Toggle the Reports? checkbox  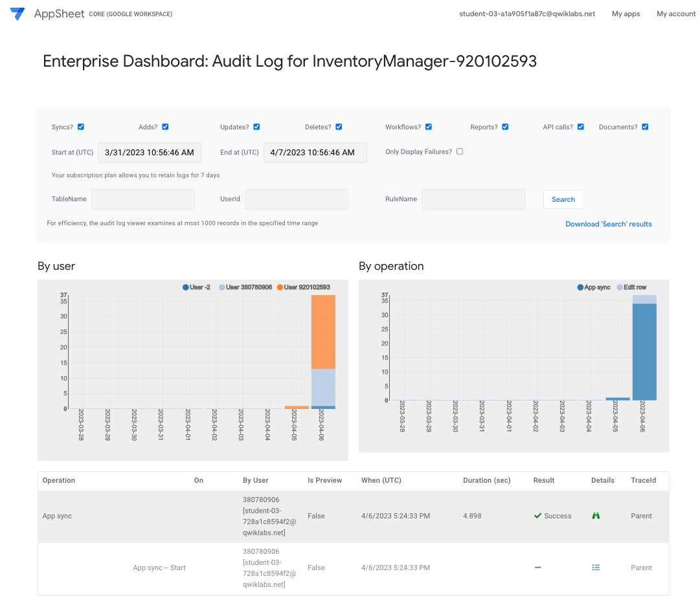[505, 127]
